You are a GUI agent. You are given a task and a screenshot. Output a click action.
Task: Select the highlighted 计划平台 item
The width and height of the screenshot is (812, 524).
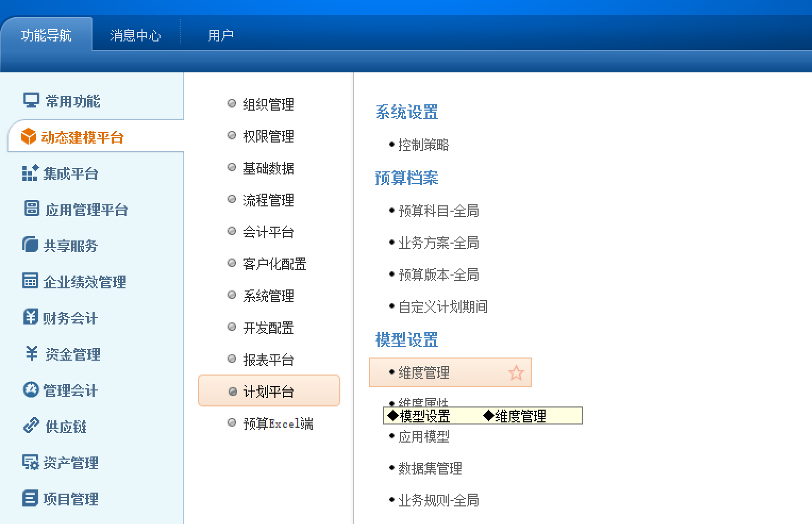pos(269,391)
